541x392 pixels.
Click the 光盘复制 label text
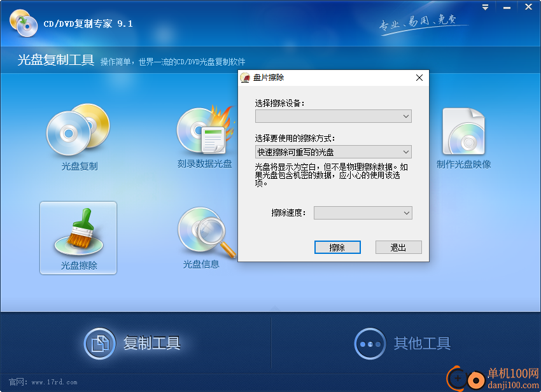click(x=80, y=166)
